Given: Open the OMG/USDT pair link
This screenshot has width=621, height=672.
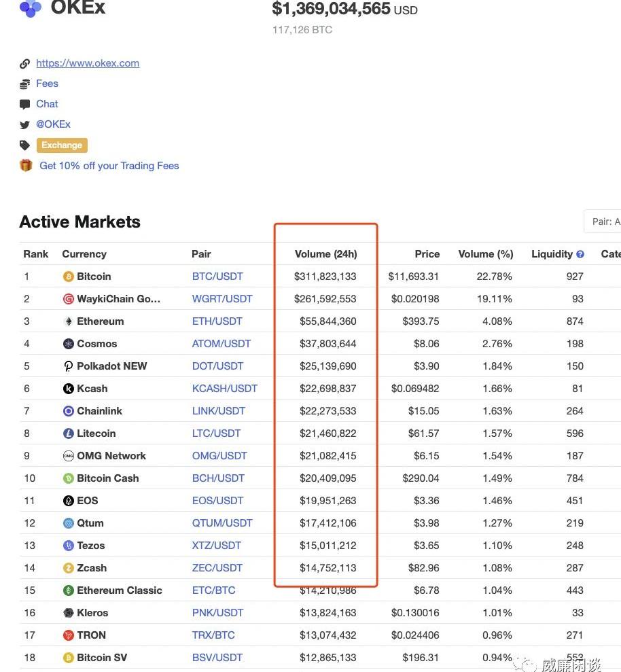Looking at the screenshot, I should click(219, 456).
